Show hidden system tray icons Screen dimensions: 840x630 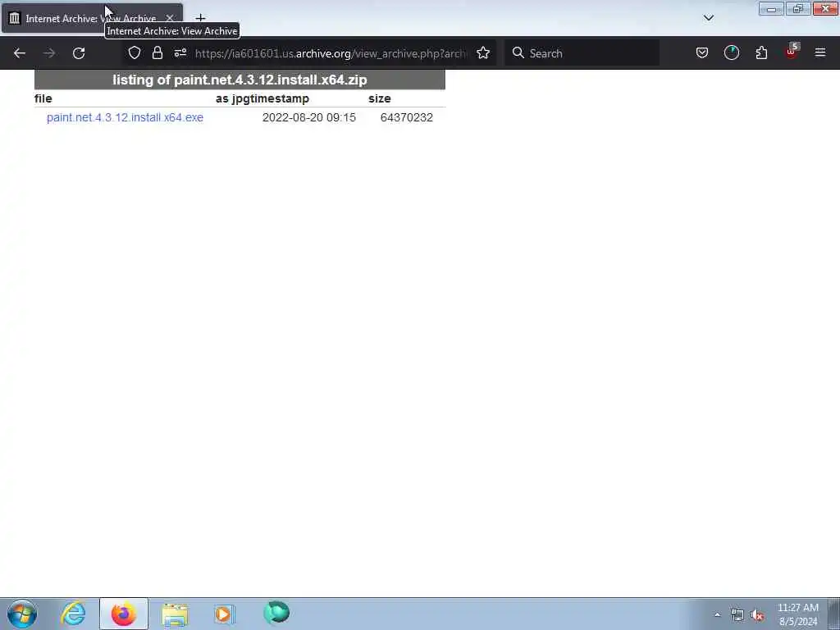click(x=717, y=614)
